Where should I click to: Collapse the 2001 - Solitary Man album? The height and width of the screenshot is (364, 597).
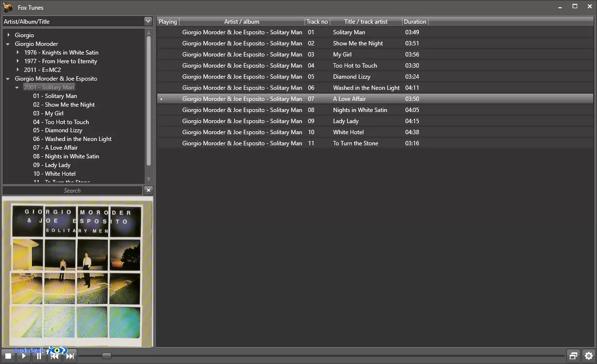[x=17, y=87]
